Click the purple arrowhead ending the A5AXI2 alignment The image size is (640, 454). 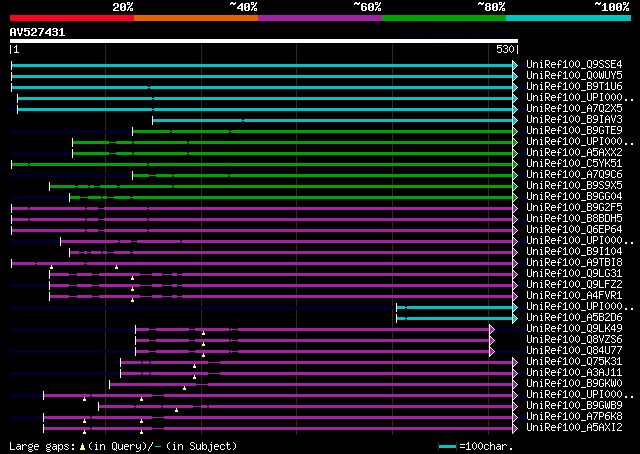(515, 429)
